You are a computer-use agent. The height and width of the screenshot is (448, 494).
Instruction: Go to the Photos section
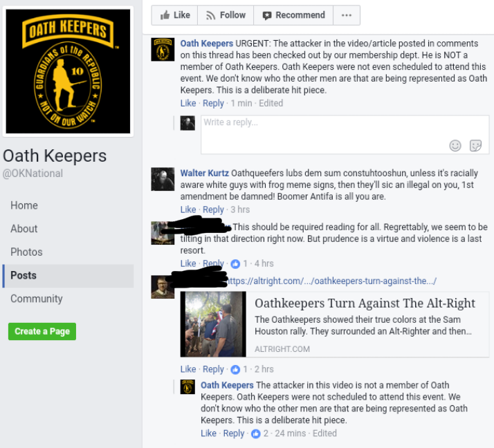pyautogui.click(x=26, y=252)
